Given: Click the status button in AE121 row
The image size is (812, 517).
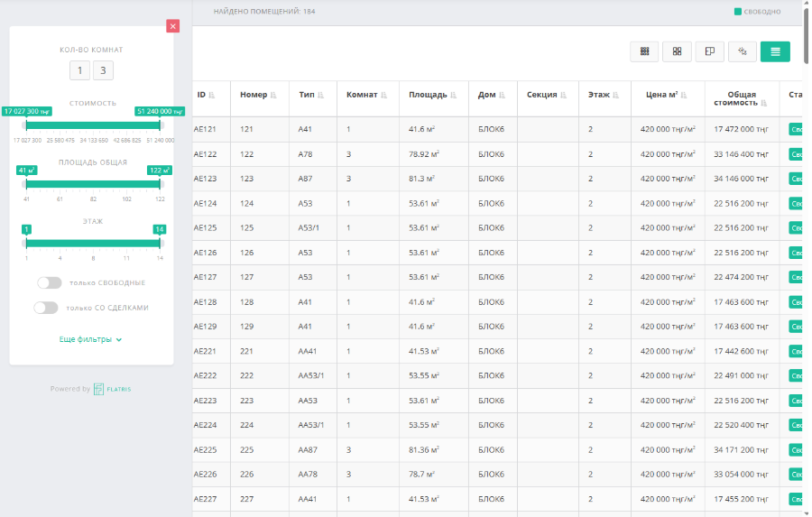Looking at the screenshot, I should point(796,129).
